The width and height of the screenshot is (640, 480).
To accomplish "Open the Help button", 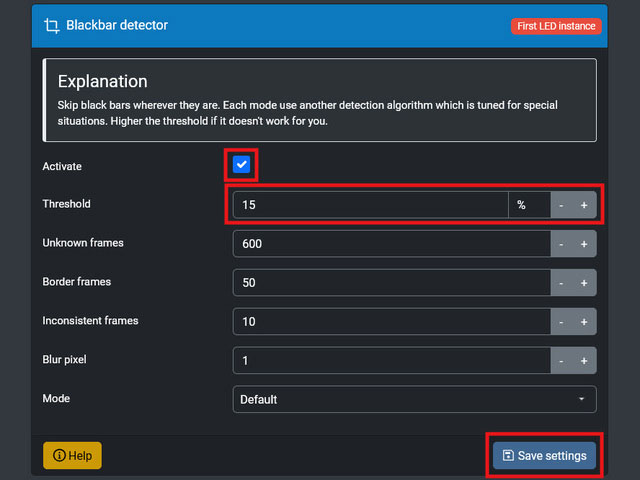I will [72, 456].
